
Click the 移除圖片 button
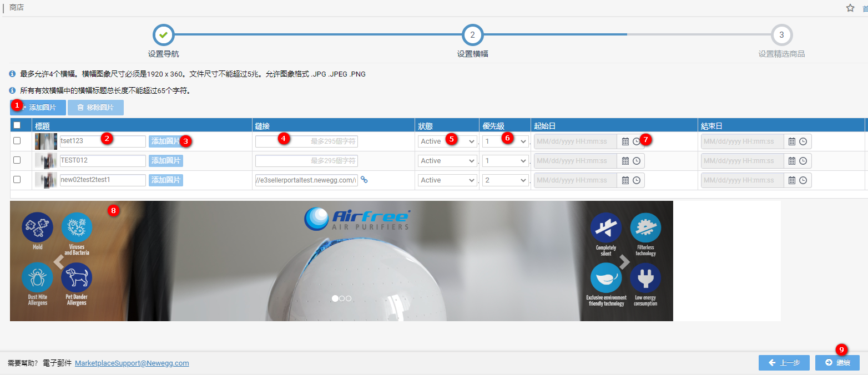(95, 108)
